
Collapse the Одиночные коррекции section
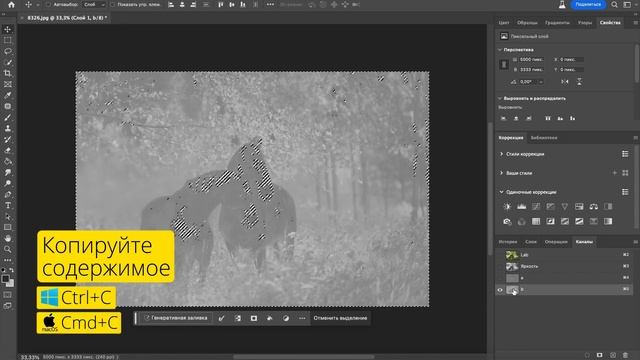(x=502, y=192)
